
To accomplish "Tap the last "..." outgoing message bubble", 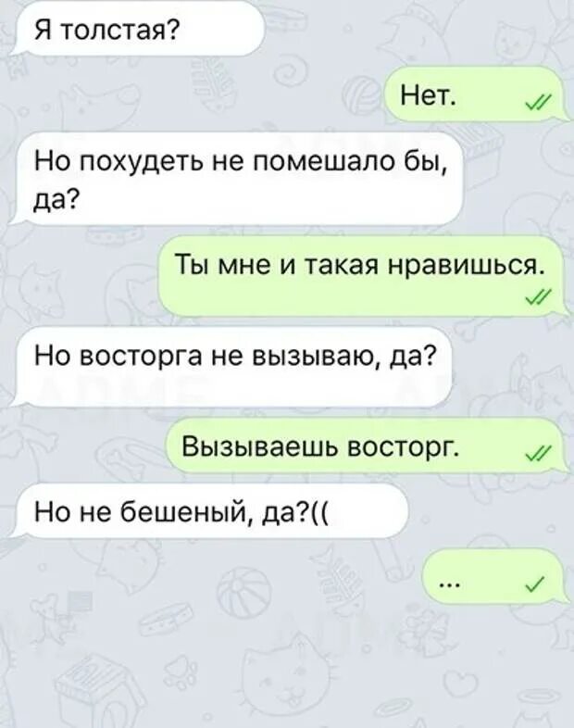I will [x=495, y=577].
